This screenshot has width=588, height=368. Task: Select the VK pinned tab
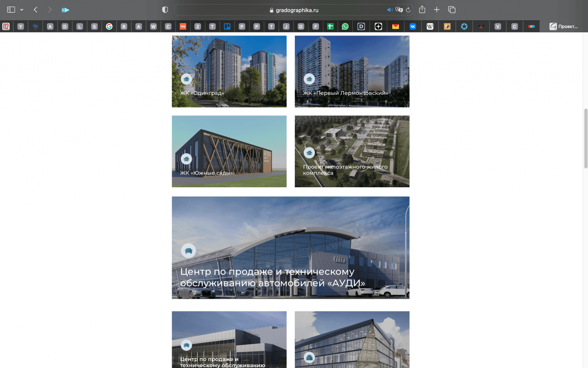(413, 26)
